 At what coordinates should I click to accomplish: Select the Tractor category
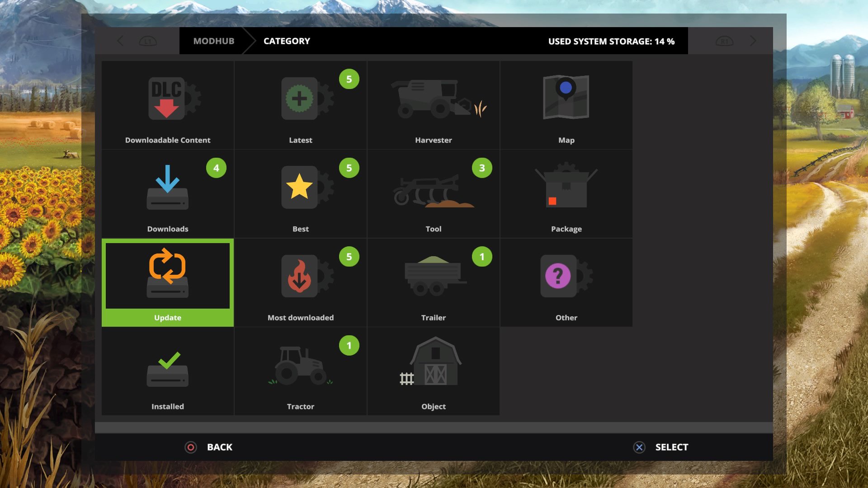click(300, 366)
